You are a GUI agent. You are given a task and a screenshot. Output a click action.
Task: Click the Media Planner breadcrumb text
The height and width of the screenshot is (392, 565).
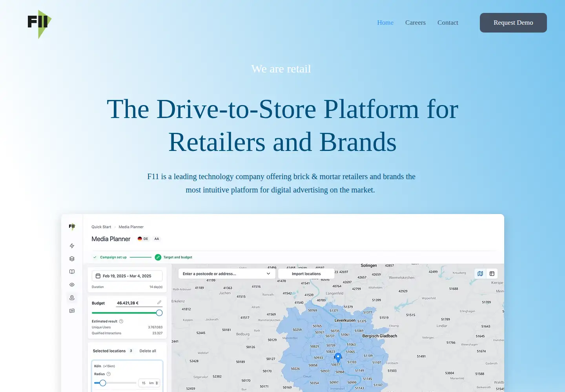(131, 227)
